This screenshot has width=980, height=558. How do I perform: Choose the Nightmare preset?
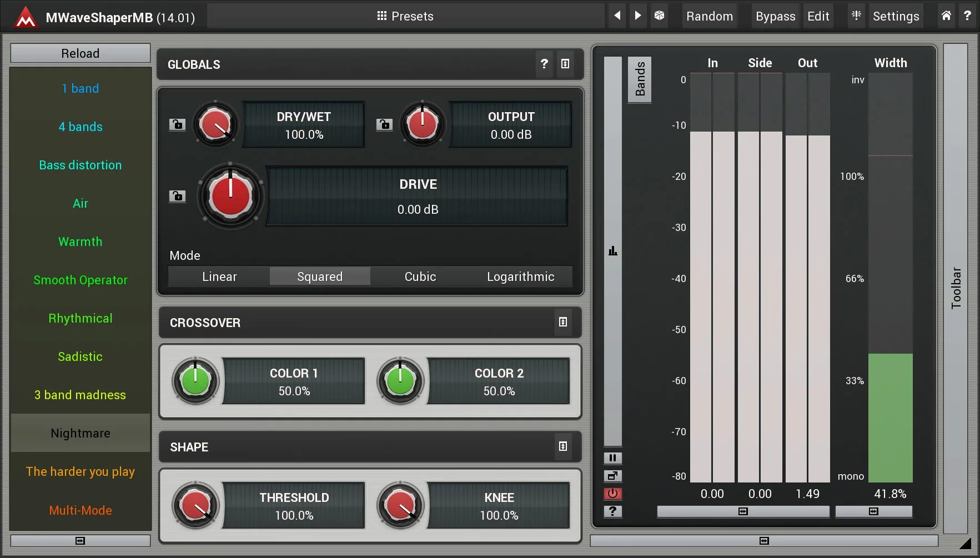click(81, 433)
